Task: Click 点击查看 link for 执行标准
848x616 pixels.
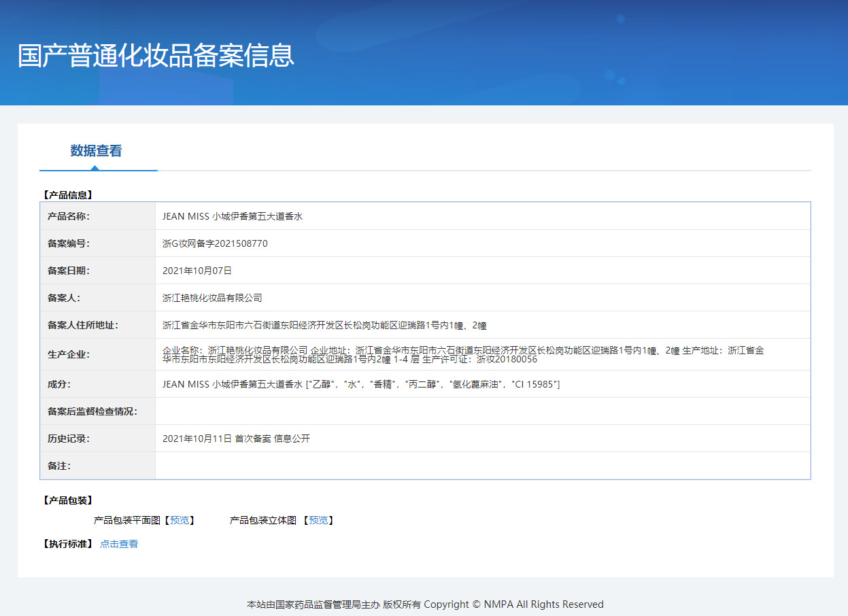Action: [119, 544]
